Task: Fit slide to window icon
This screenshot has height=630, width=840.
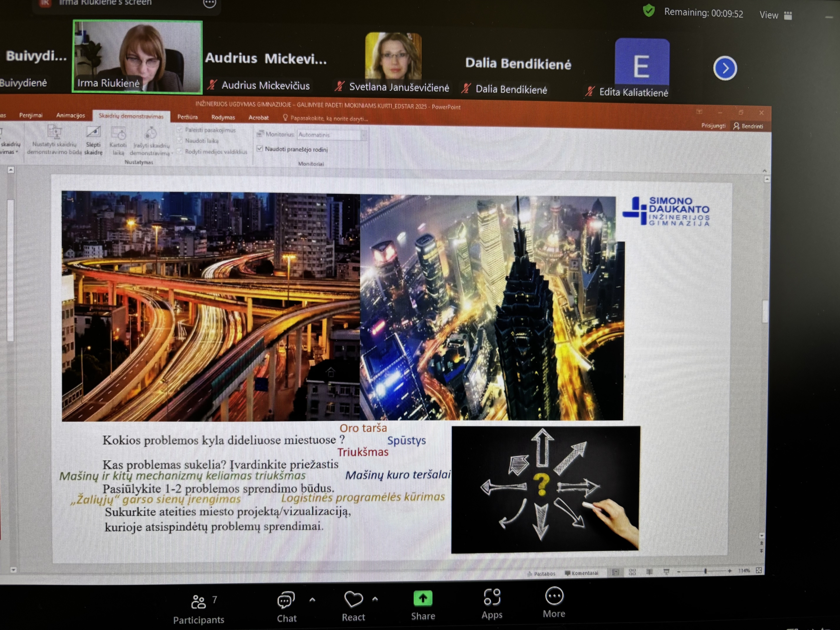Action: pos(758,570)
